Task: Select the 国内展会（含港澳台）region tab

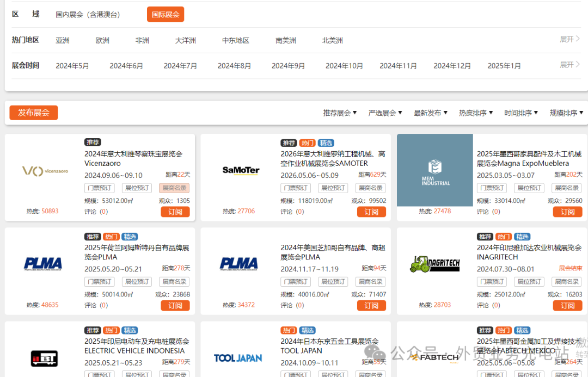Action: (88, 15)
